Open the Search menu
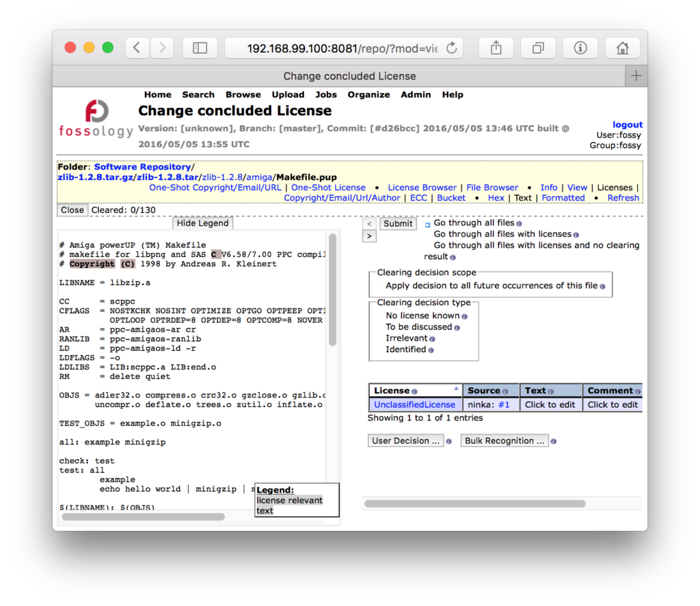The width and height of the screenshot is (700, 606). (198, 94)
